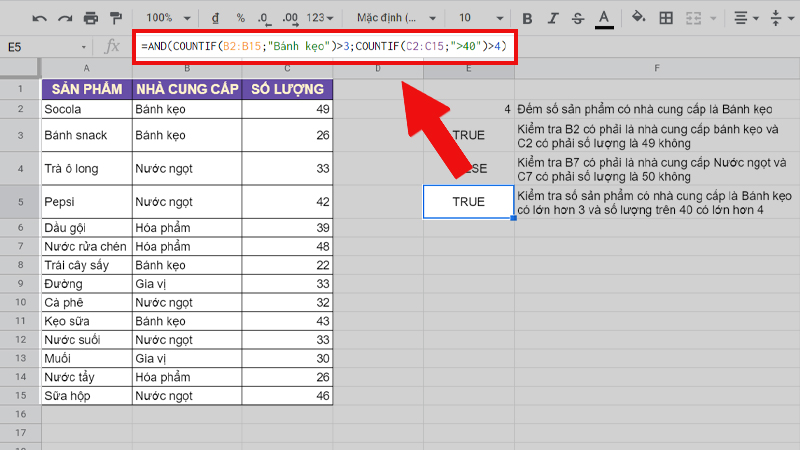Toggle Italic formatting
The image size is (800, 450).
click(553, 18)
